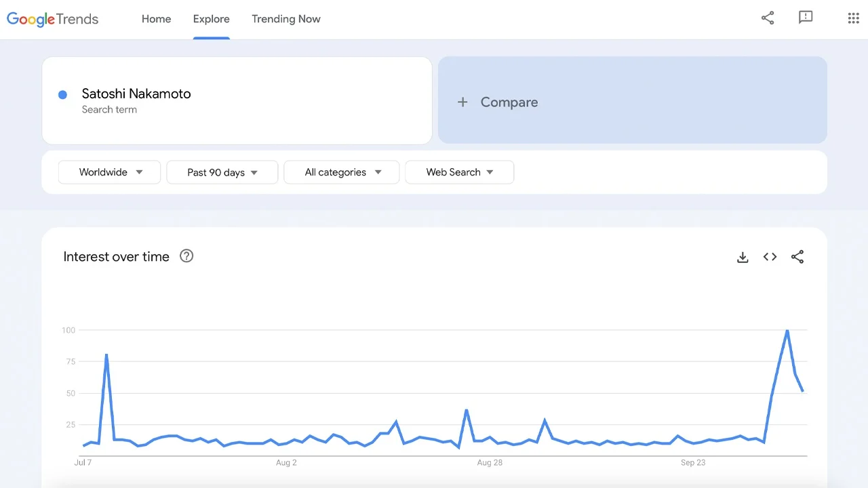Download Interest over time data as CSV
Viewport: 868px width, 488px height.
(x=743, y=257)
